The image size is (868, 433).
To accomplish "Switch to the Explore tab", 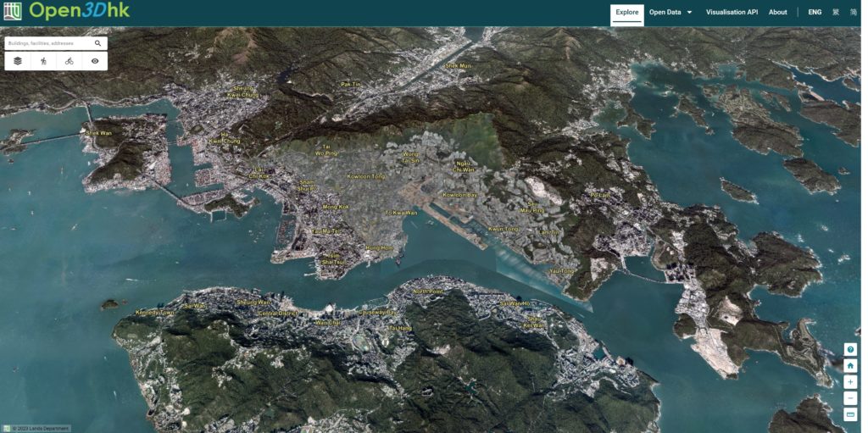I will click(627, 13).
